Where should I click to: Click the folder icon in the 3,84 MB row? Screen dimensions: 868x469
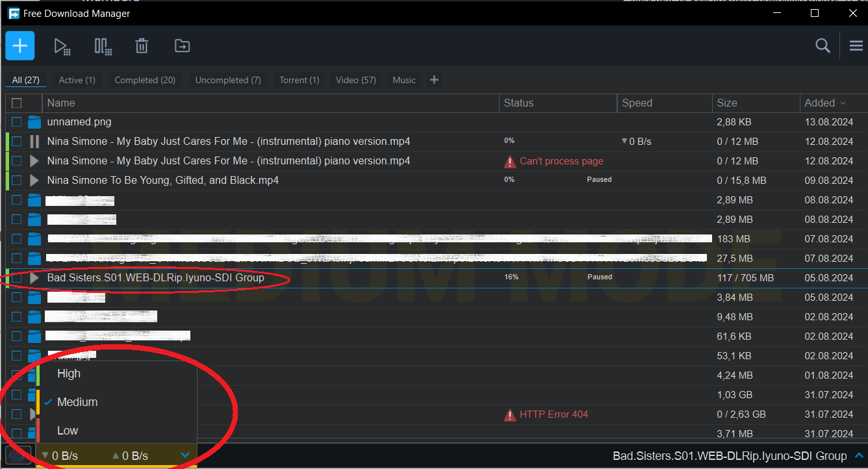click(x=34, y=298)
